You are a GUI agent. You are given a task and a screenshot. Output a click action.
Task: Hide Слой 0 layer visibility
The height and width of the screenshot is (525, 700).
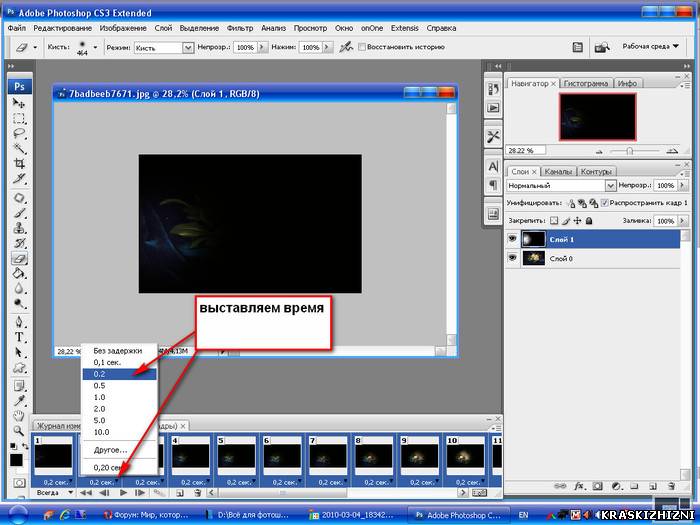tap(512, 258)
